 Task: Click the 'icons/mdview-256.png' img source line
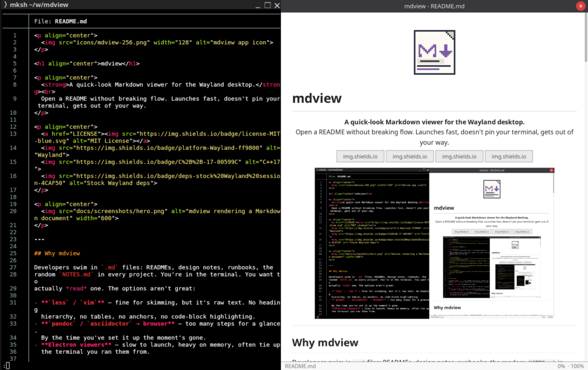point(157,43)
